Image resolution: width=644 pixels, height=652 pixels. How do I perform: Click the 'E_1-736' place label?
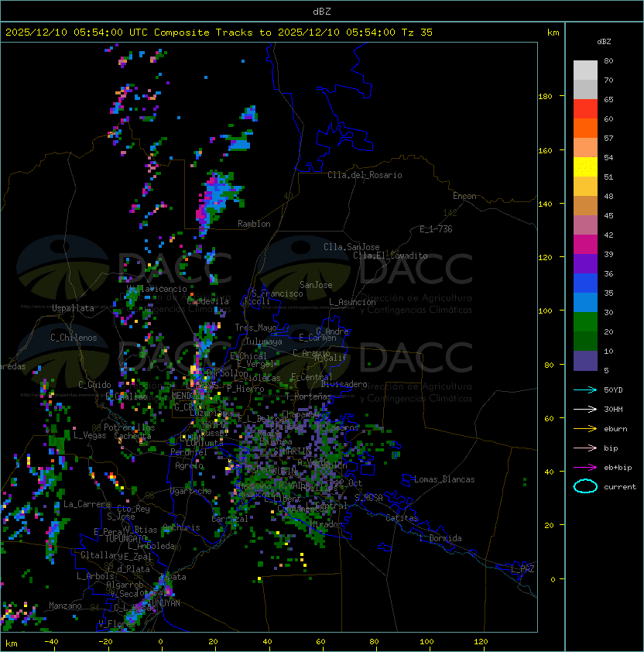point(436,229)
